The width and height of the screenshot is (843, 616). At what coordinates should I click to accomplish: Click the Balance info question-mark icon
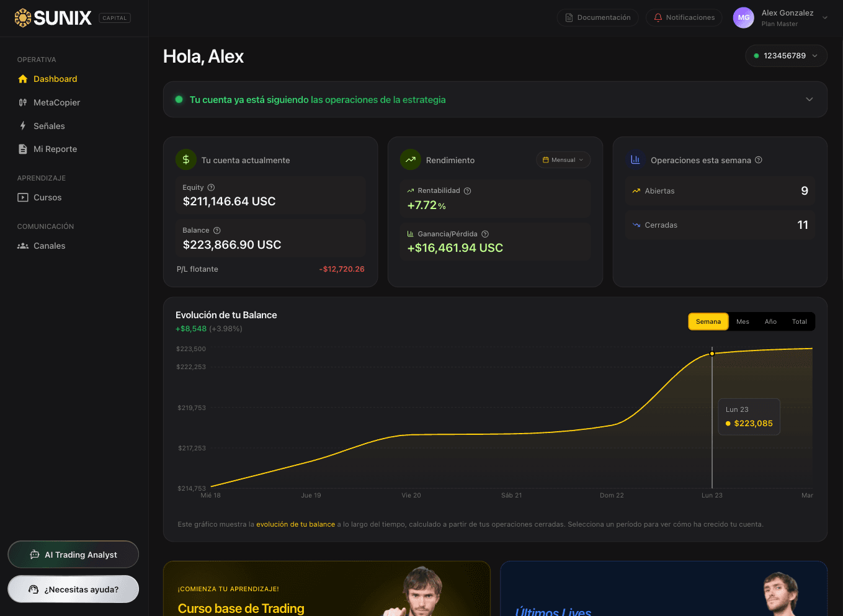pos(217,230)
